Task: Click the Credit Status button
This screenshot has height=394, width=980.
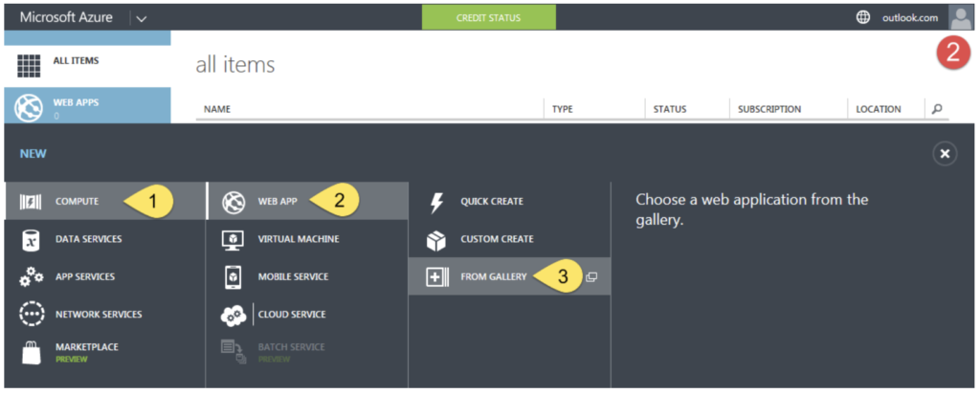Action: (489, 17)
